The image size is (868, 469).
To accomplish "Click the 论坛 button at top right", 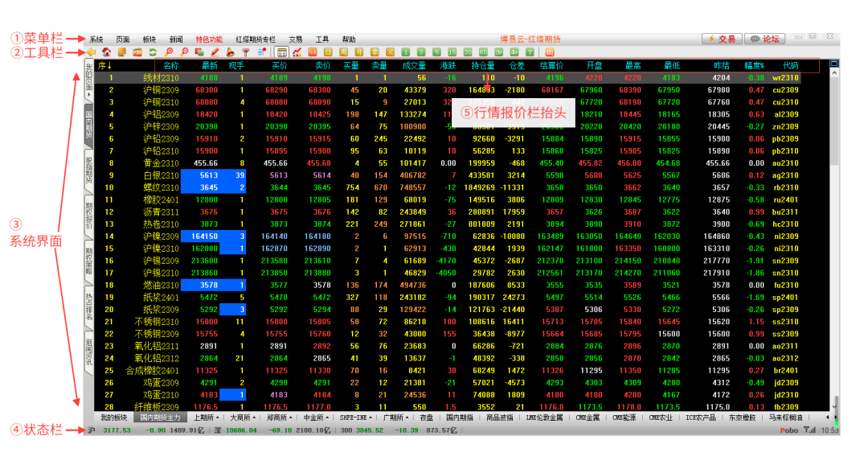I will (x=764, y=38).
